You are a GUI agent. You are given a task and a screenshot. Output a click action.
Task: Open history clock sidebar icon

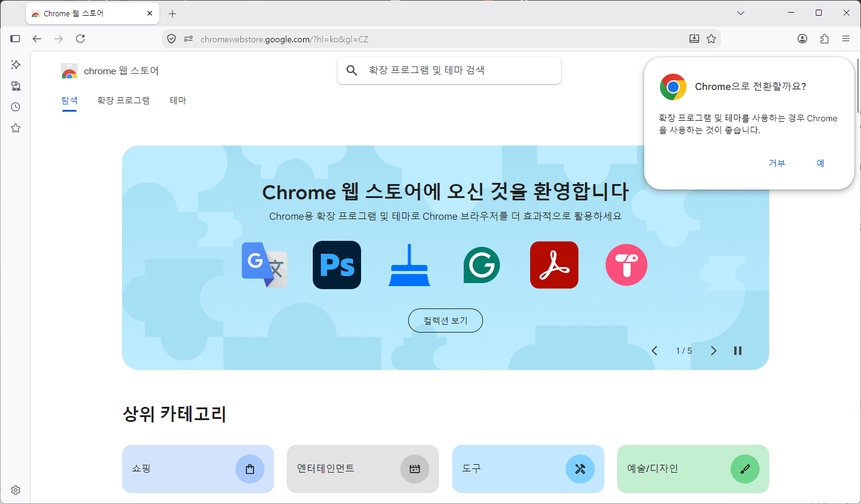pyautogui.click(x=16, y=107)
